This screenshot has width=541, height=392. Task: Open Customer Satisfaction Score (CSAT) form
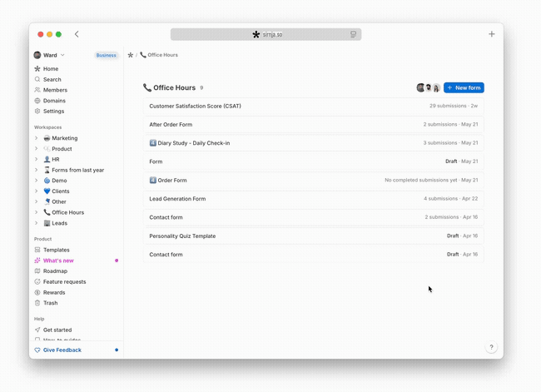point(313,106)
